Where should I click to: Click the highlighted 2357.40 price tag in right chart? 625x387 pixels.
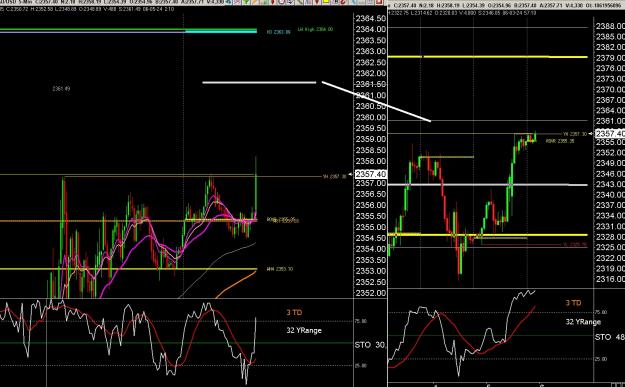coord(610,134)
